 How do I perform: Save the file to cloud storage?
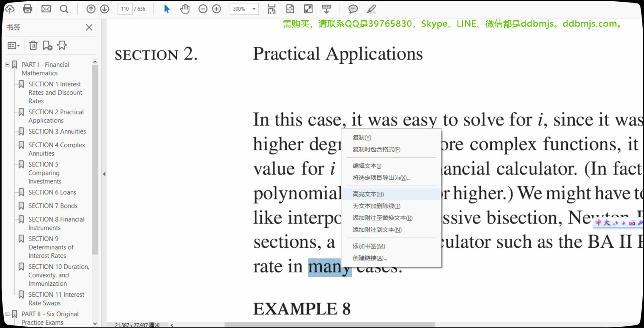click(x=9, y=8)
